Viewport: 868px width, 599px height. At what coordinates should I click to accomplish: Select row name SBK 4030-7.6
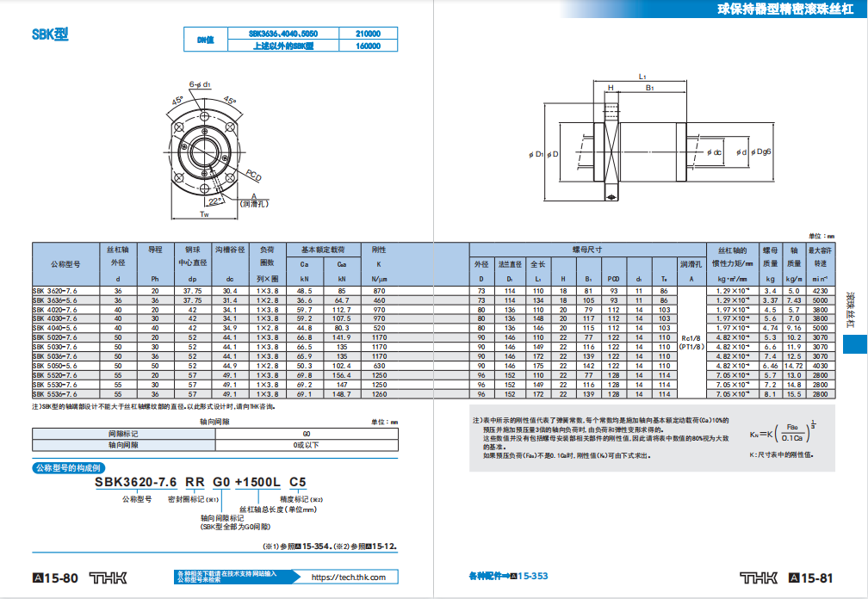click(x=55, y=318)
